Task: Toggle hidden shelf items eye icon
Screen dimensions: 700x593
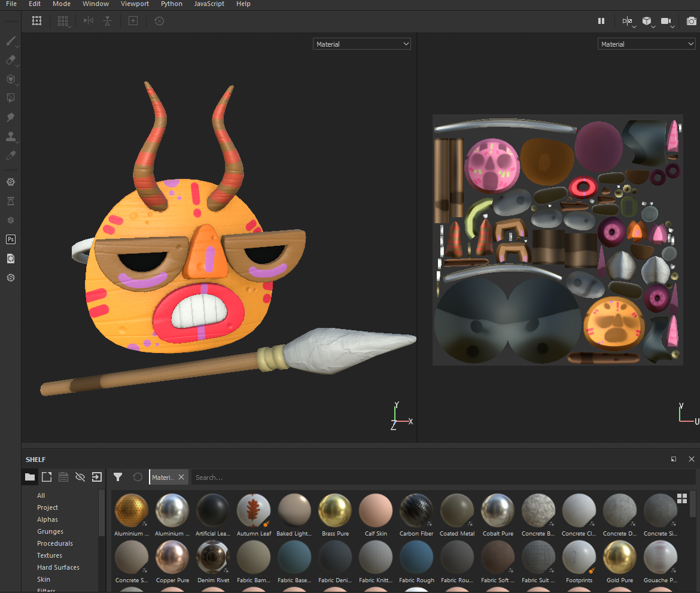Action: (80, 477)
